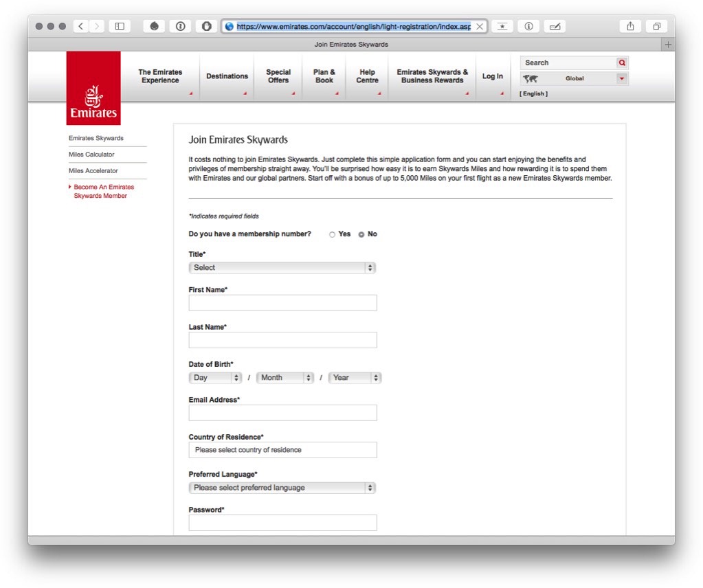Click the red search magnifier icon
Viewport: 703px width, 588px height.
pos(622,63)
